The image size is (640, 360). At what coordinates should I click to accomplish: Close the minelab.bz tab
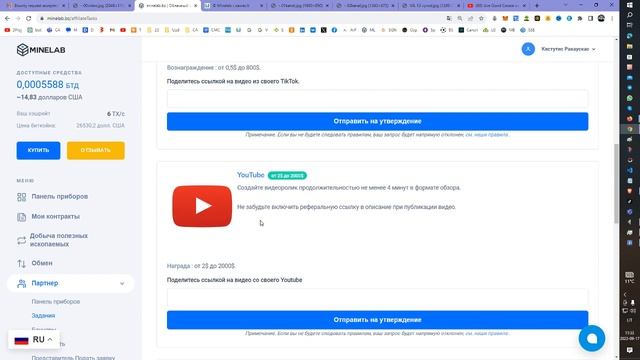coord(196,6)
